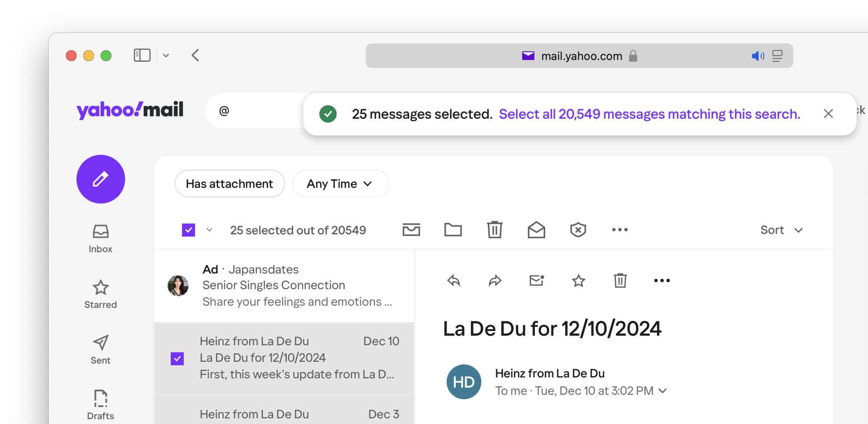This screenshot has height=424, width=868.
Task: Expand sender details for Heinz message
Action: tap(663, 391)
